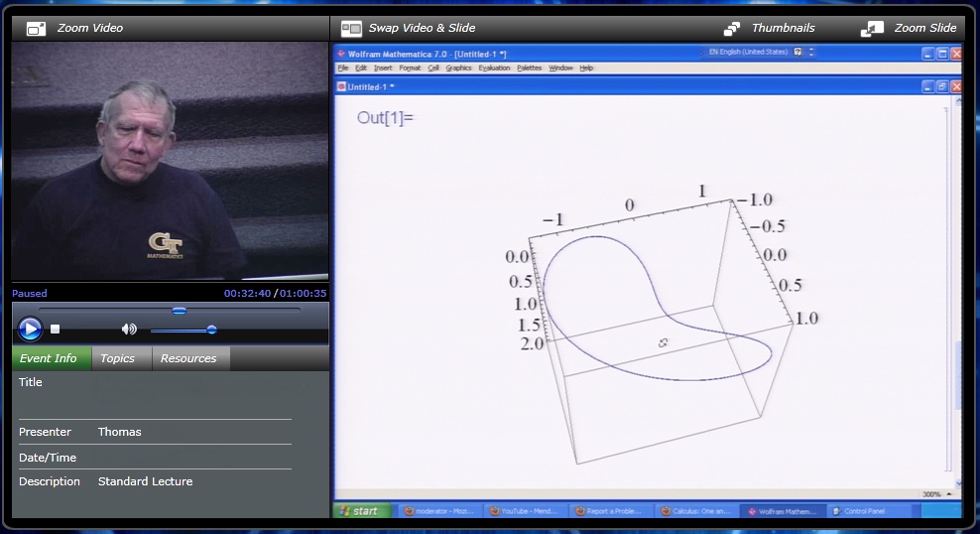Play the paused lecture video
This screenshot has width=980, height=534.
pyautogui.click(x=30, y=329)
